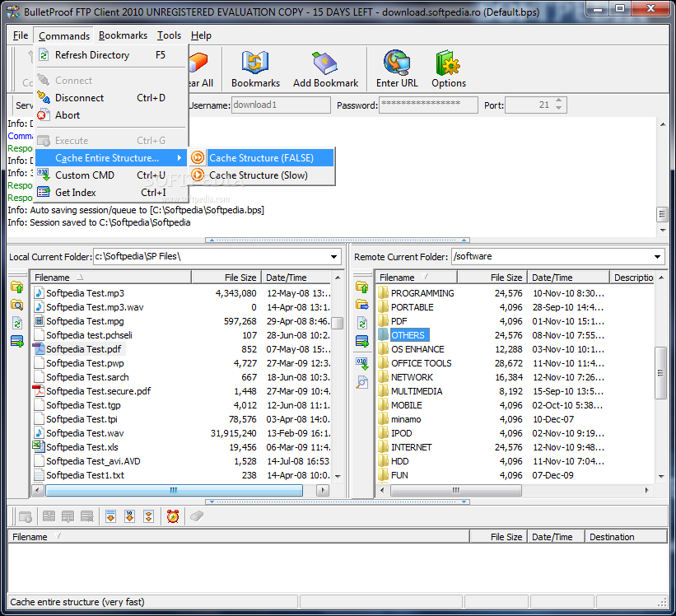Open the Bookmarks toolbar button
This screenshot has width=676, height=616.
[x=255, y=69]
